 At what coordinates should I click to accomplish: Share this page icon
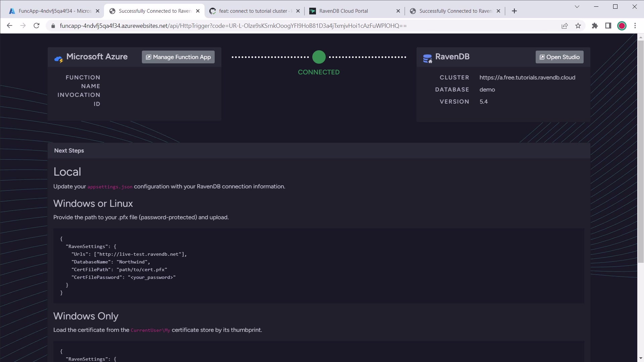[x=565, y=26]
